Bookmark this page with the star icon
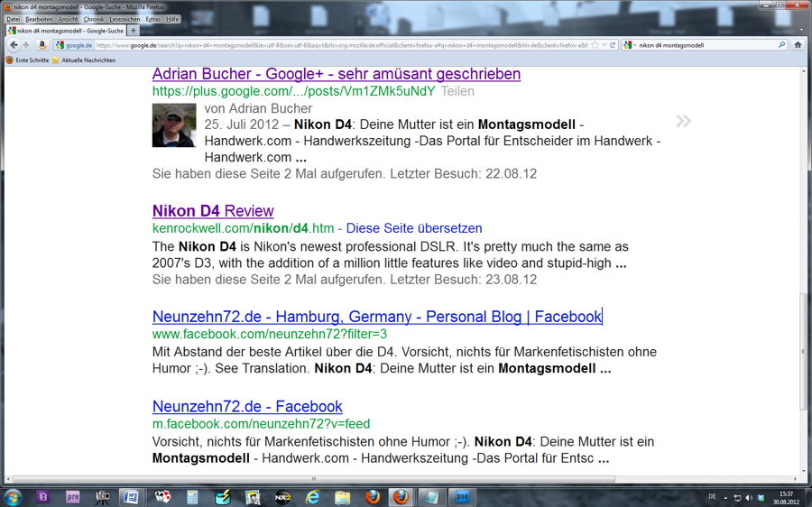The height and width of the screenshot is (507, 812). tap(595, 45)
